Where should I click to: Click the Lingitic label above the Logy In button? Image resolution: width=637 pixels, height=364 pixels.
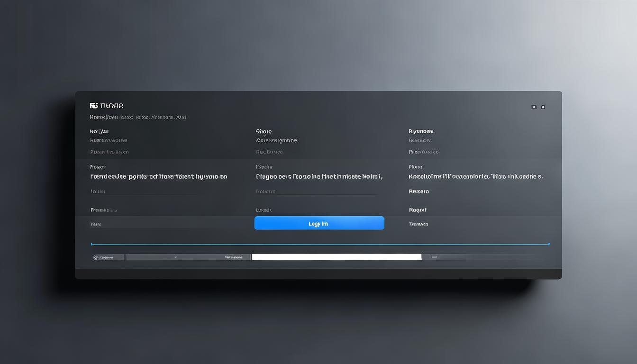point(264,209)
